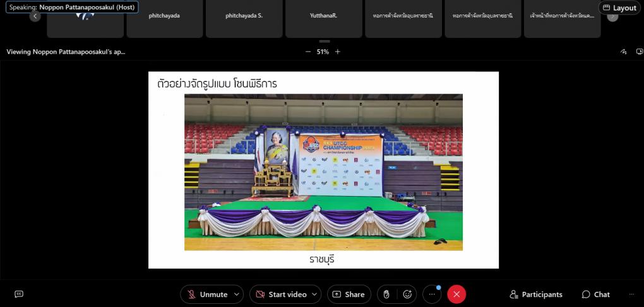Leave the meeting with red X
Image resolution: width=644 pixels, height=307 pixels.
pyautogui.click(x=456, y=294)
